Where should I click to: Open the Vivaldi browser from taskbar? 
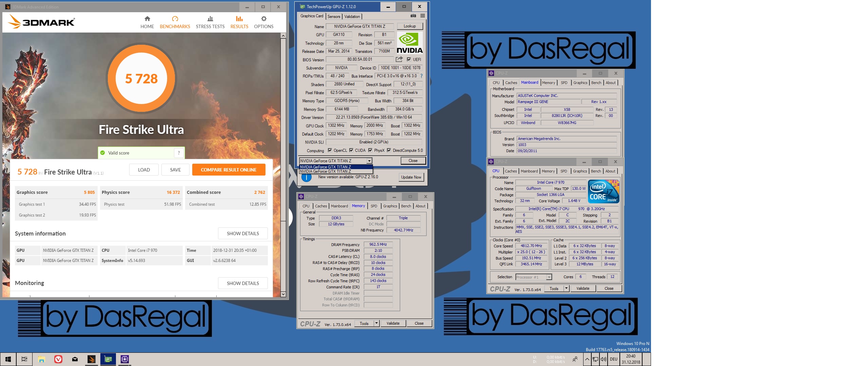[x=58, y=359]
